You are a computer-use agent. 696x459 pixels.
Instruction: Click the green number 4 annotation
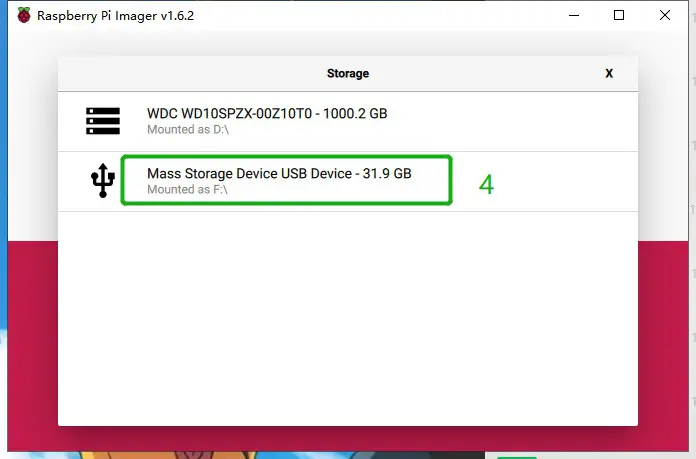click(x=486, y=185)
